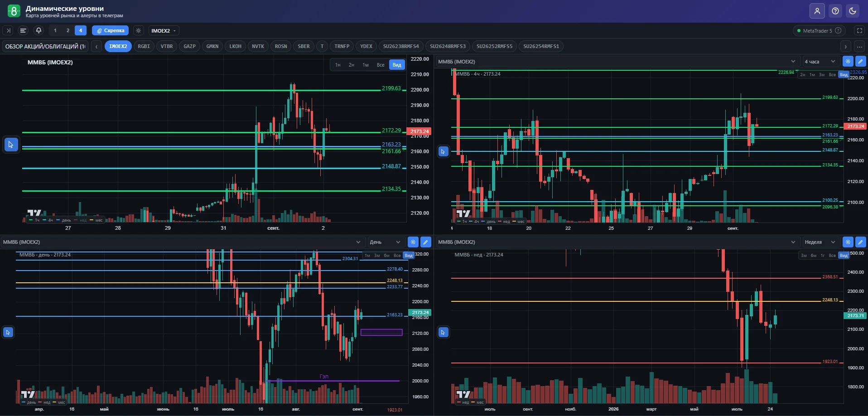The image size is (868, 416).
Task: Set 4-hour chart range to 3м
Action: [822, 75]
